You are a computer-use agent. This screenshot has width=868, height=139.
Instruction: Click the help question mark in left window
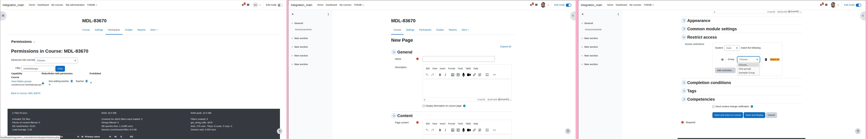(x=279, y=131)
